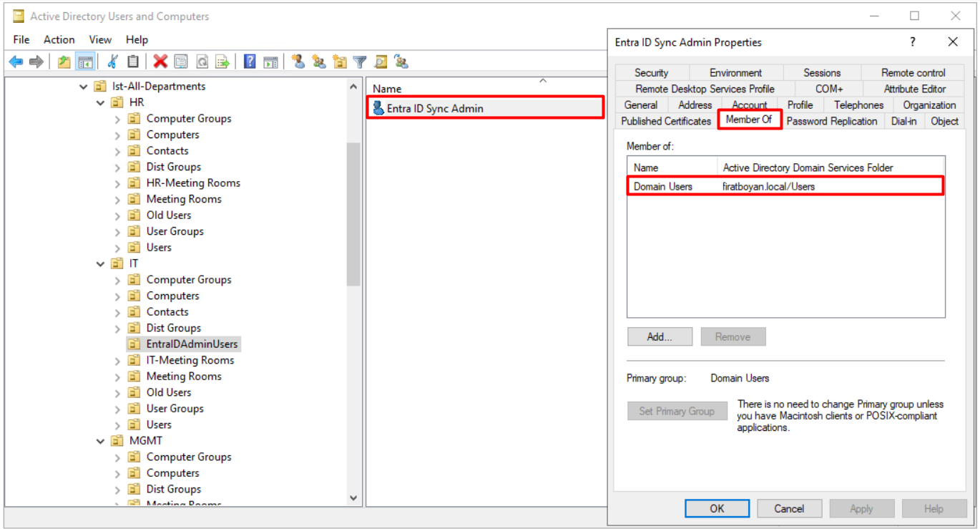The image size is (980, 529).
Task: Click the Export List icon
Action: click(222, 62)
